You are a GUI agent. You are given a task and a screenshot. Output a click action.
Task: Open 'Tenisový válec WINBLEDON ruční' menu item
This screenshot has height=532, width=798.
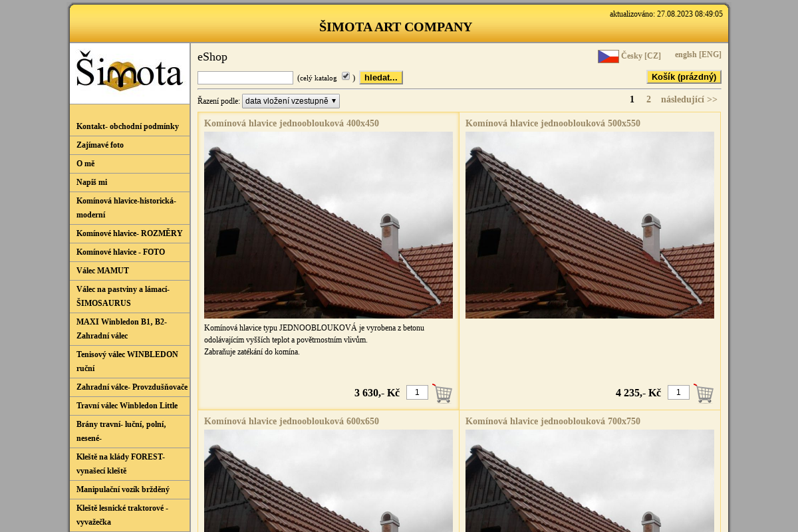coord(130,361)
